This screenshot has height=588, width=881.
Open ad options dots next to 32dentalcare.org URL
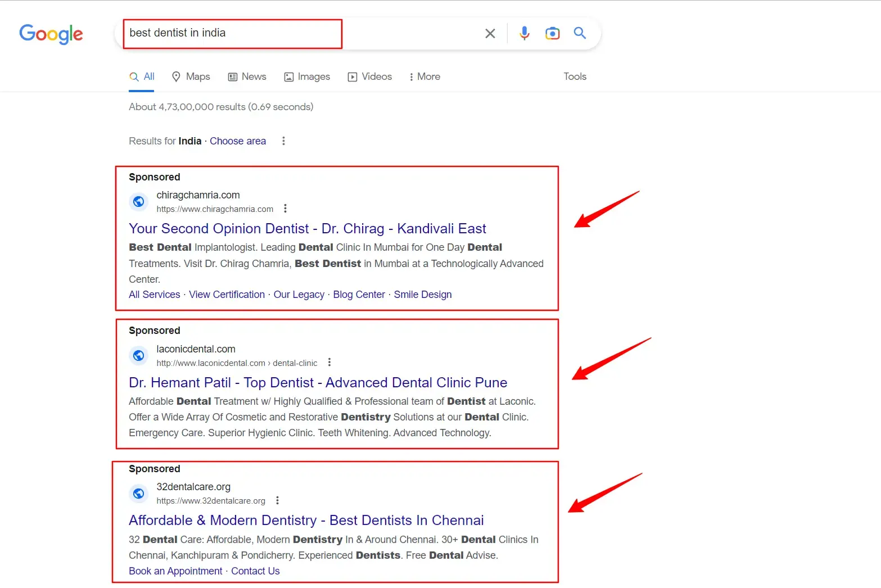tap(277, 500)
